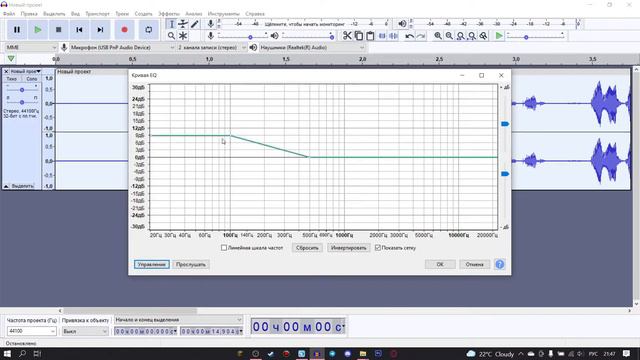
Task: Click the Stop transport button
Action: click(x=59, y=30)
